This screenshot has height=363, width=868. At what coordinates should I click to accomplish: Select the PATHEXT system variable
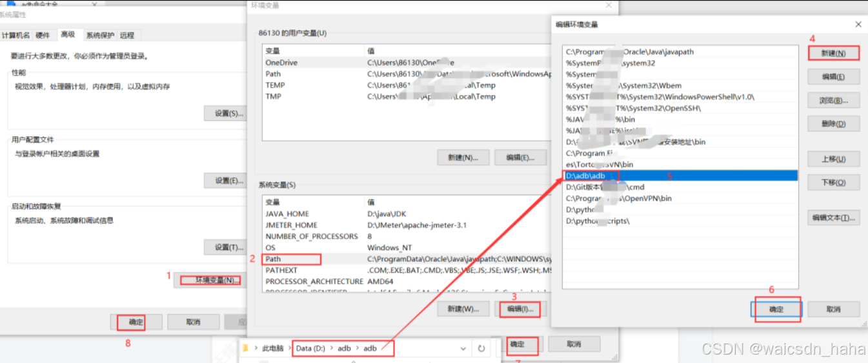(x=408, y=270)
